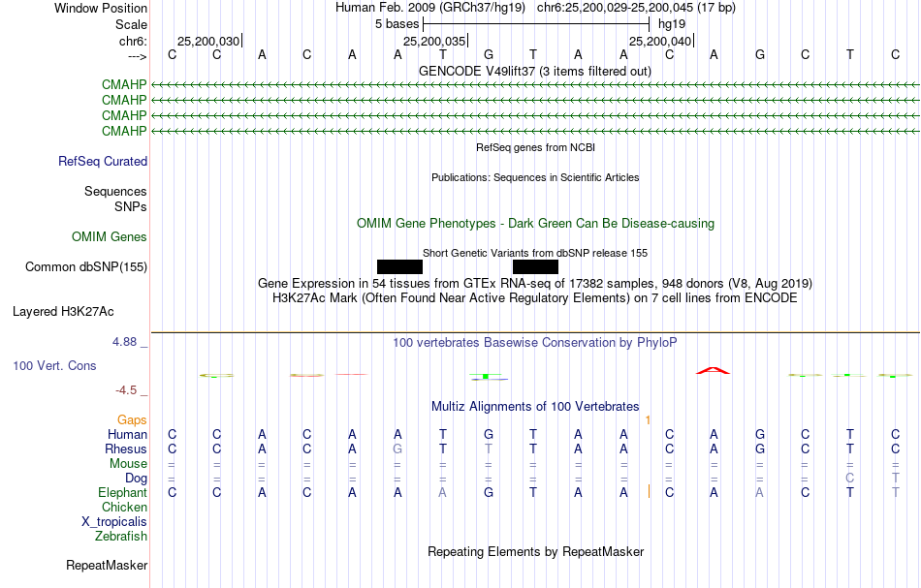Select the Mouse alignment row label

tap(128, 464)
